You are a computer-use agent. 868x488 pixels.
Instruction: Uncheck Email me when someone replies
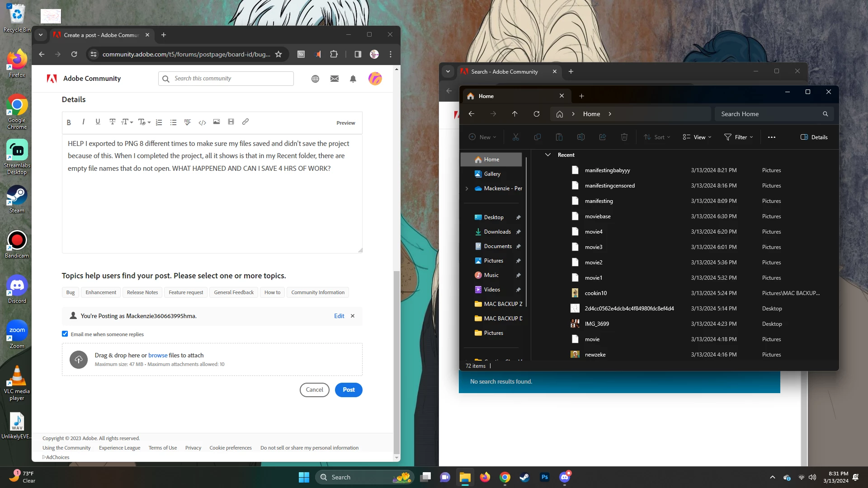click(x=65, y=334)
